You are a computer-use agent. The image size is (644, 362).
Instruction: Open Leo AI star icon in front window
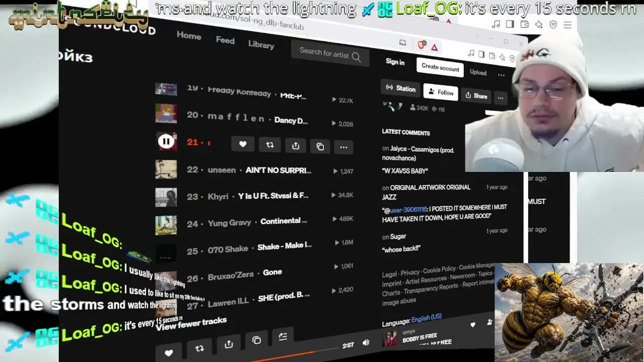coord(502,58)
